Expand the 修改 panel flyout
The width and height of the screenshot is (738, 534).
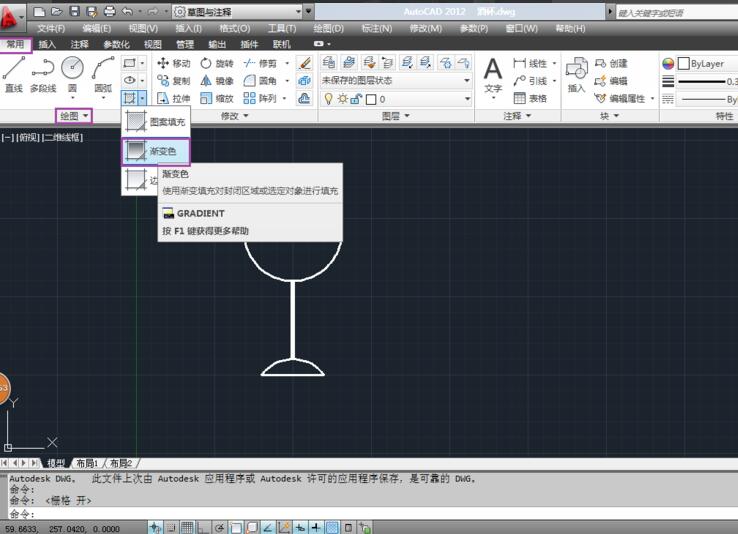[x=234, y=116]
